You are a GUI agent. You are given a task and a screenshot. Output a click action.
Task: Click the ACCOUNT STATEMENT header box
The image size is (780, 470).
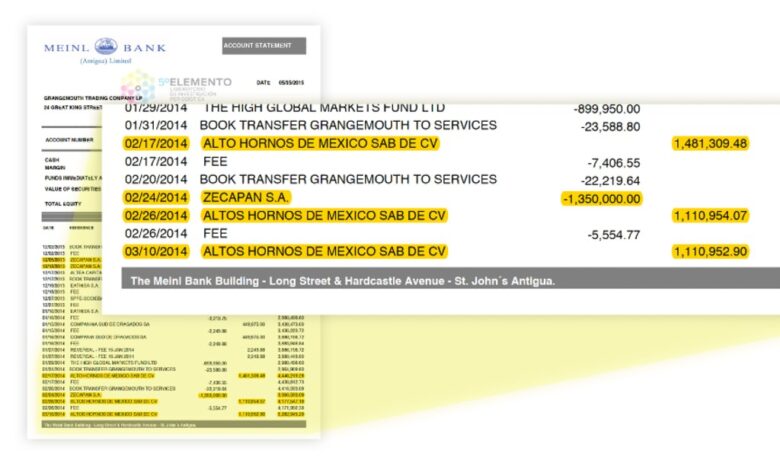tap(264, 46)
